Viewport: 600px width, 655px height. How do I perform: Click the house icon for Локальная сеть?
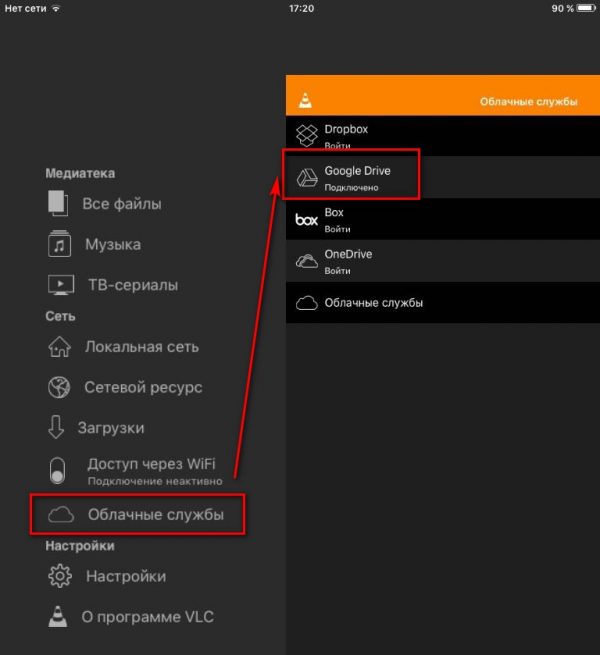[60, 347]
